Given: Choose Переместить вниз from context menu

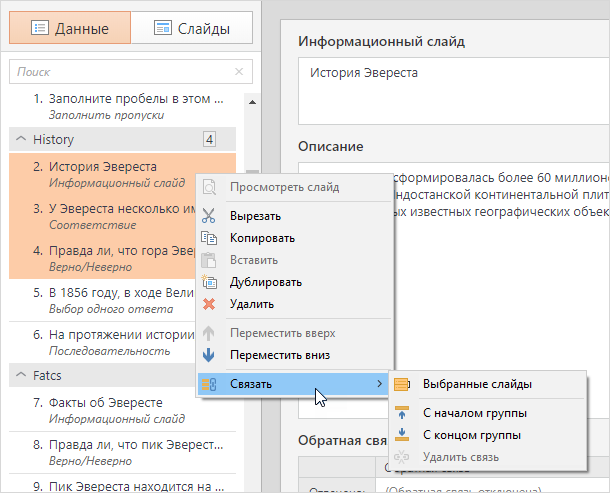Looking at the screenshot, I should [294, 355].
